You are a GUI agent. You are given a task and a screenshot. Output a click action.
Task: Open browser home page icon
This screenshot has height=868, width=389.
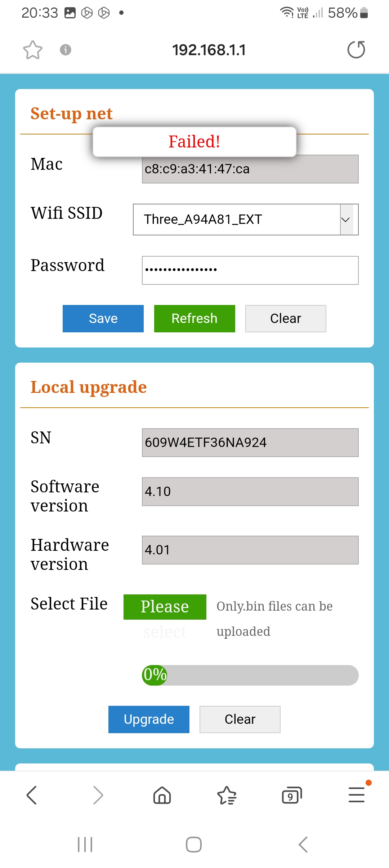coord(162,795)
